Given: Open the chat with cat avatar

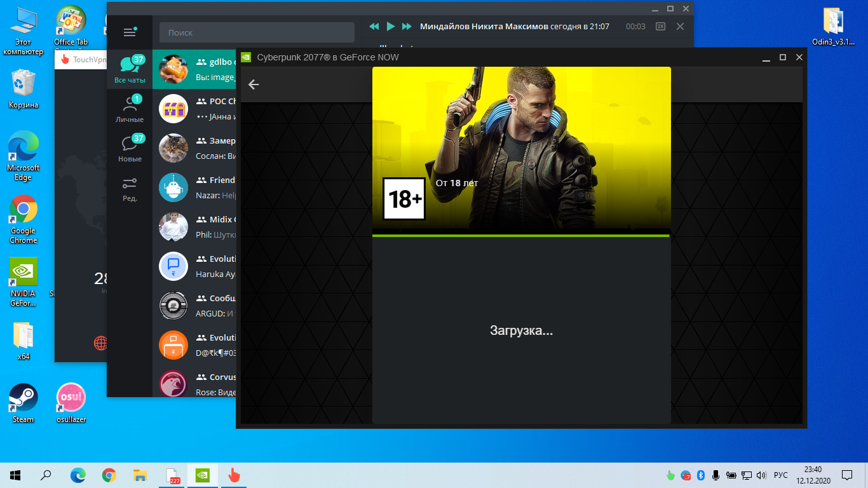Looking at the screenshot, I should click(194, 149).
